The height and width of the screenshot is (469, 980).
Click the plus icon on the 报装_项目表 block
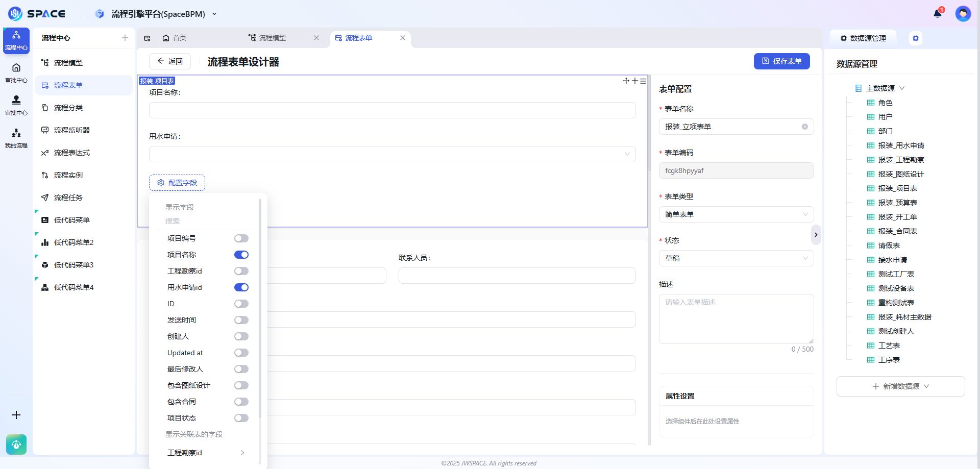[634, 81]
